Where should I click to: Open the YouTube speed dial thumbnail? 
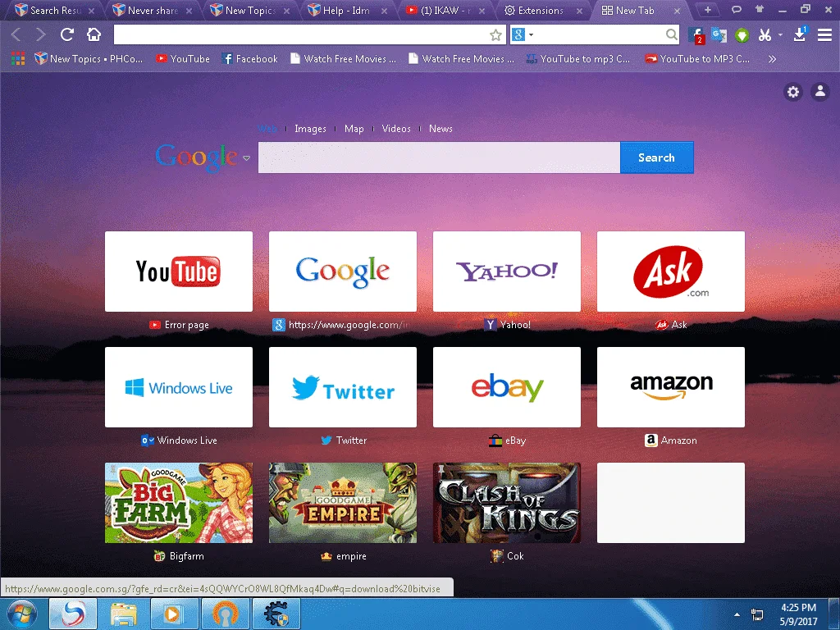coord(179,271)
